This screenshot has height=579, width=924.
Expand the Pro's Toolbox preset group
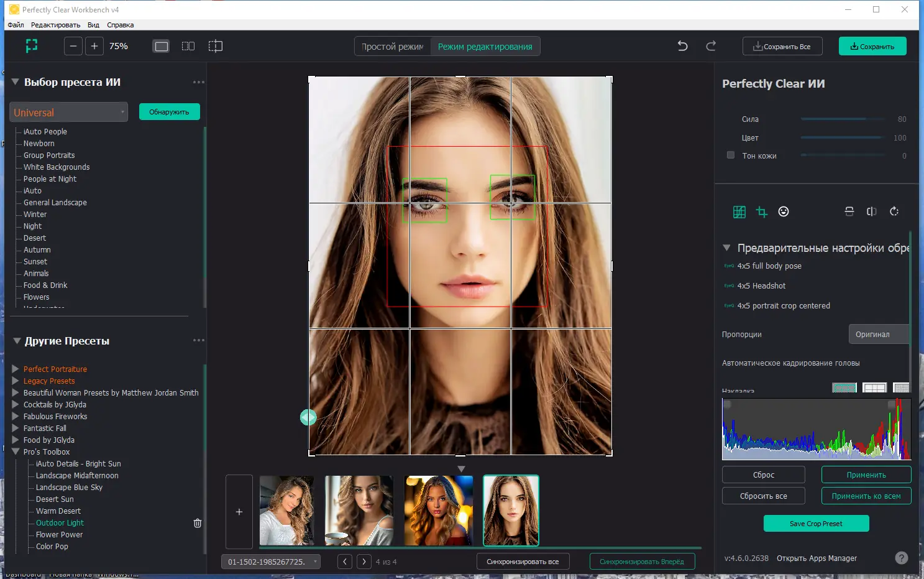(16, 452)
